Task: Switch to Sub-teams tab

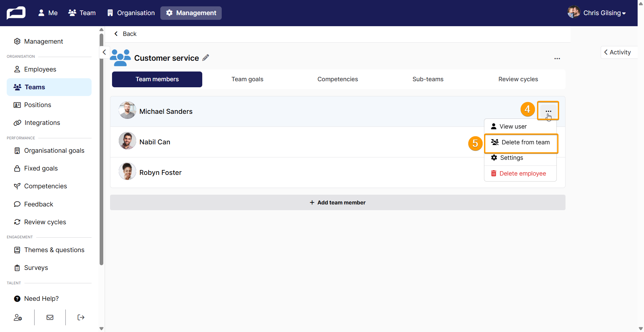Action: [428, 79]
